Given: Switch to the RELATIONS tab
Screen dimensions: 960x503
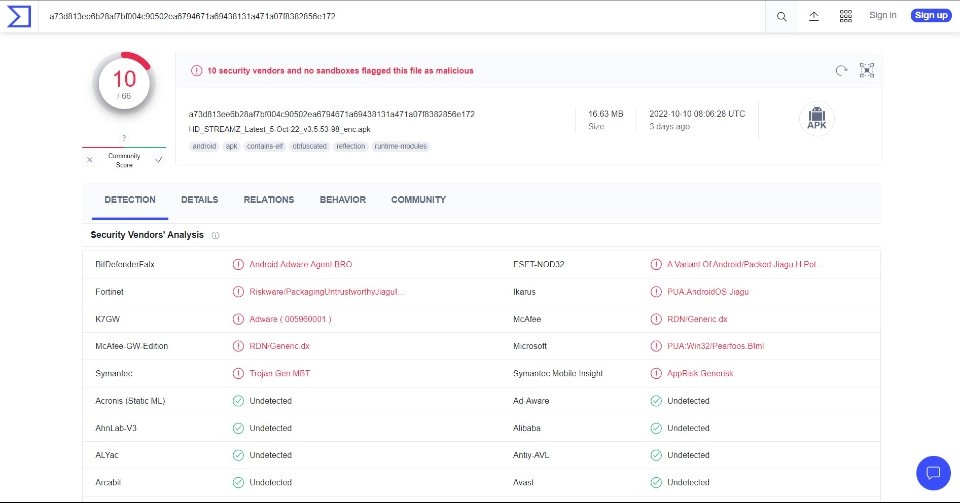Looking at the screenshot, I should click(269, 199).
